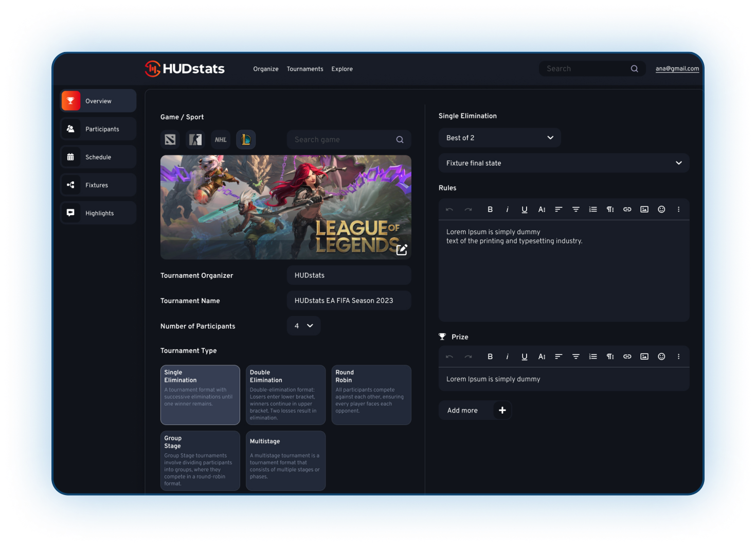
Task: Toggle bold in the Prize editor
Action: [490, 357]
